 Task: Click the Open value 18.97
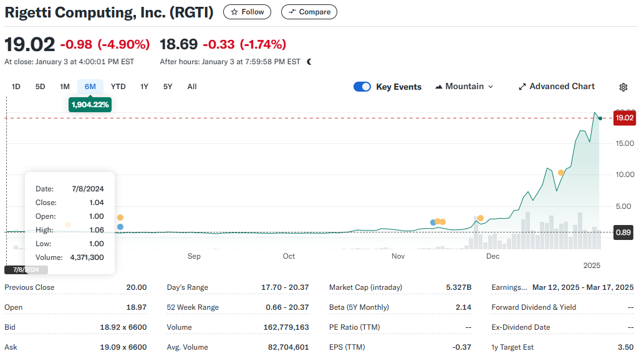point(137,307)
